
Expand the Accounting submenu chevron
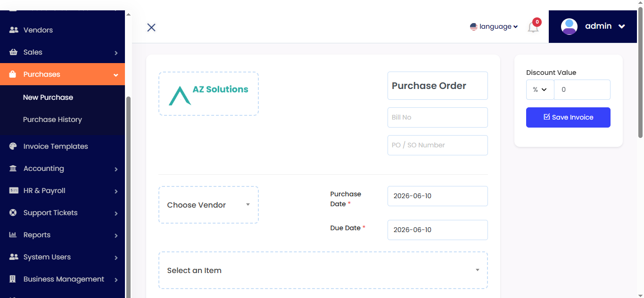[116, 169]
